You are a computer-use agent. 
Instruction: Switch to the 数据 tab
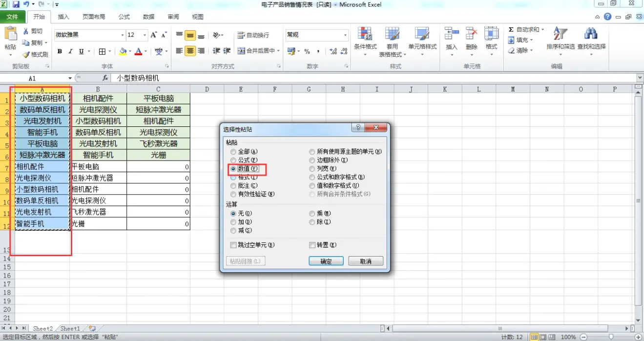tap(148, 17)
